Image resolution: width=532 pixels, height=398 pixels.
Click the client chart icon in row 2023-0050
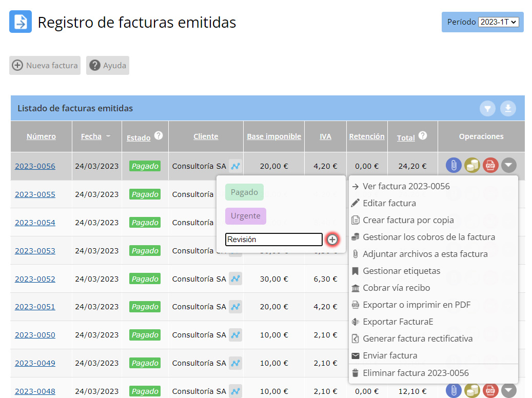(235, 335)
